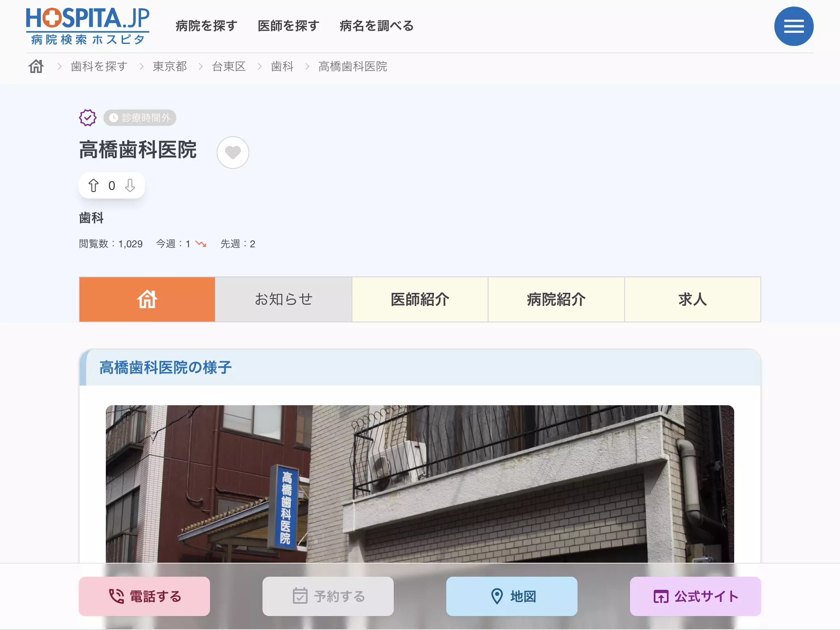Select the orange home tab
Screen dimensions: 840x630
147,299
